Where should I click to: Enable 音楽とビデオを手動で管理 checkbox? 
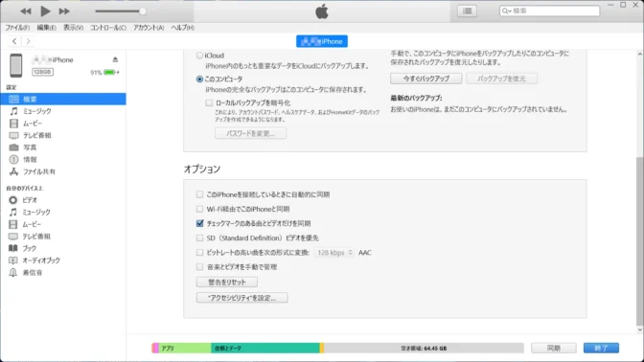[199, 267]
